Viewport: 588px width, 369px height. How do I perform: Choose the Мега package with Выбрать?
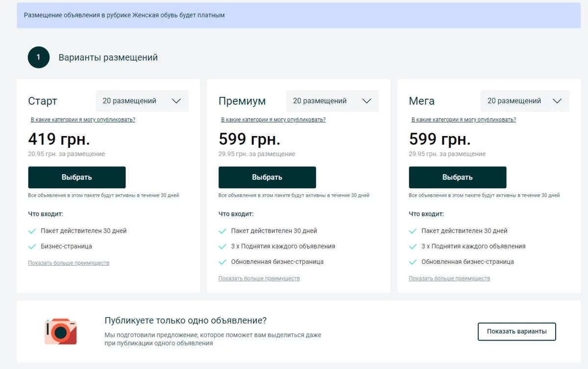(x=458, y=177)
